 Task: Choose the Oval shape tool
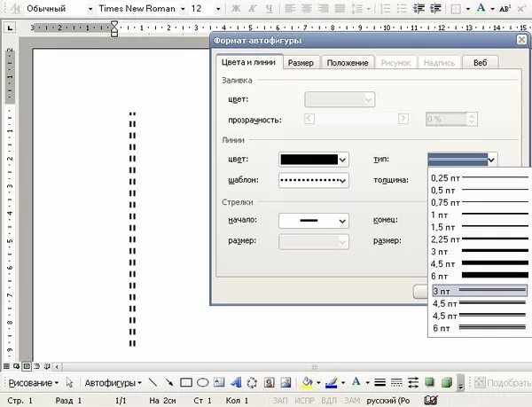(202, 382)
